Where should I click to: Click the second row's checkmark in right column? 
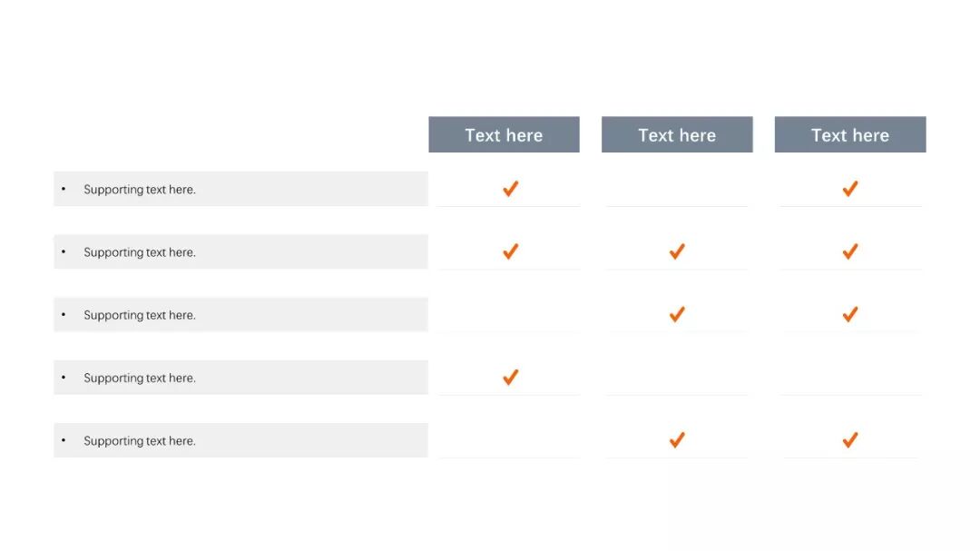coord(849,251)
